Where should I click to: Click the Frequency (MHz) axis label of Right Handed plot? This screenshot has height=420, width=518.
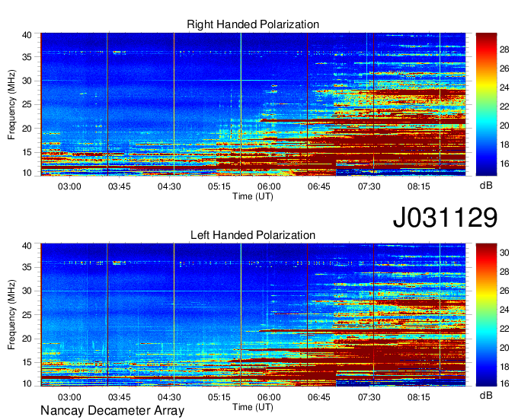click(x=11, y=104)
